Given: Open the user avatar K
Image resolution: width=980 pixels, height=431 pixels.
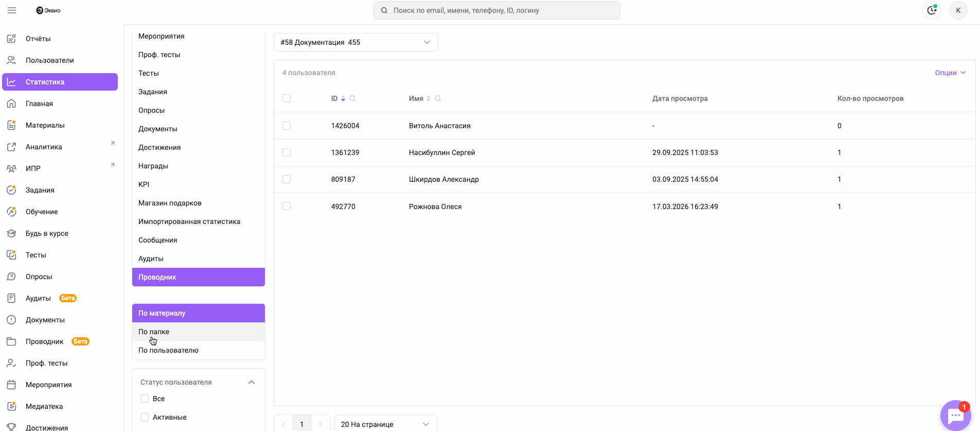Looking at the screenshot, I should 958,10.
